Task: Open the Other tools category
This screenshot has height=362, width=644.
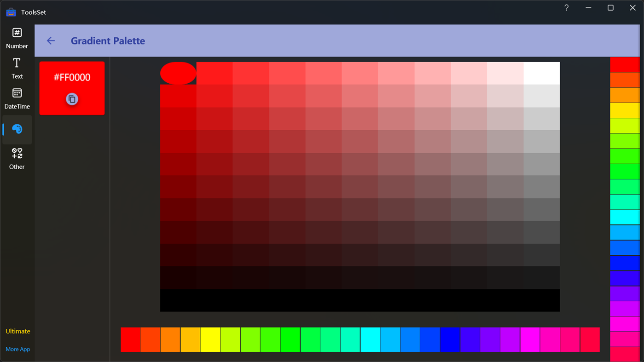Action: point(17,159)
